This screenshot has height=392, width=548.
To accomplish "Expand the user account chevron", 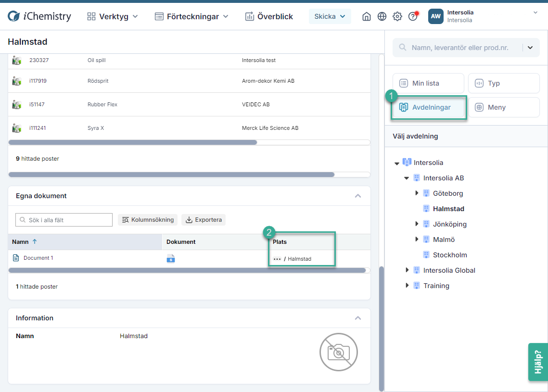I will click(535, 13).
